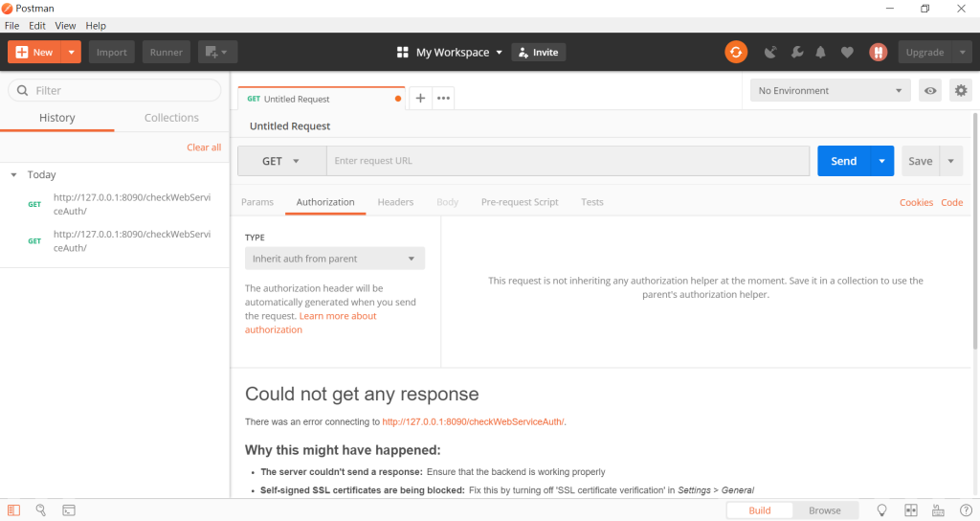The image size is (980, 521).
Task: Open the Help menu
Action: coord(96,26)
